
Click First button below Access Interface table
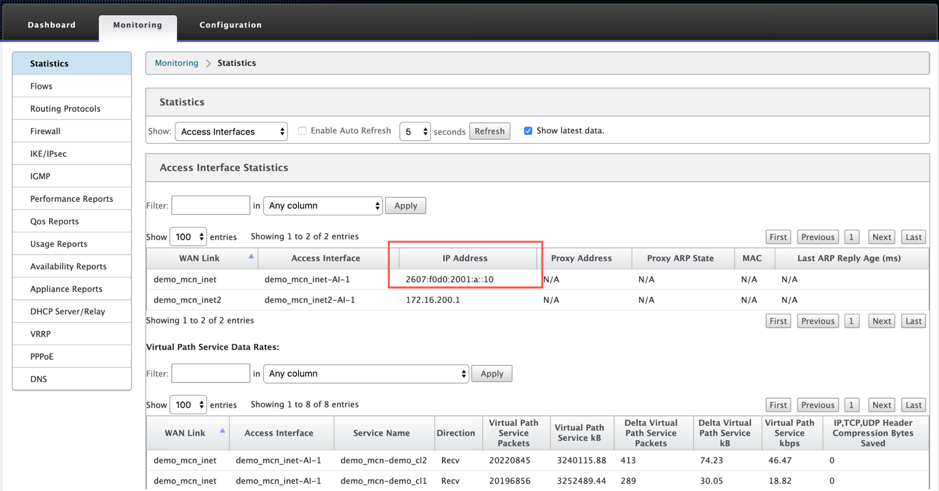[x=778, y=321]
